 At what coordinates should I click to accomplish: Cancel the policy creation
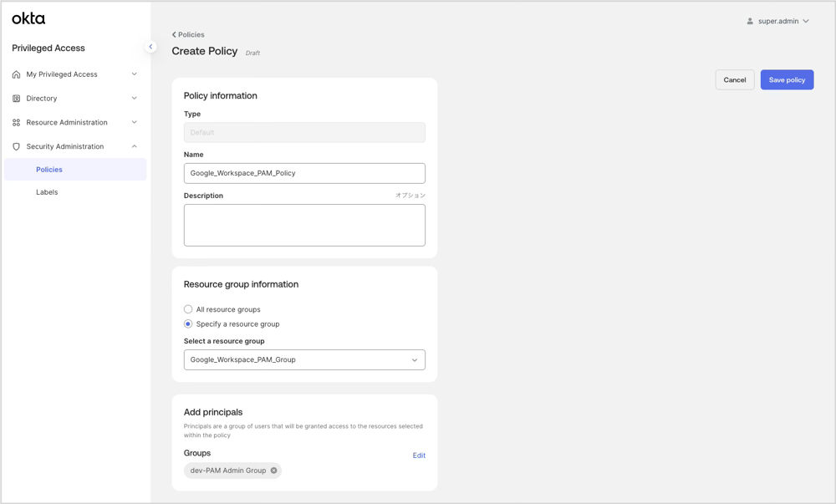click(x=735, y=79)
